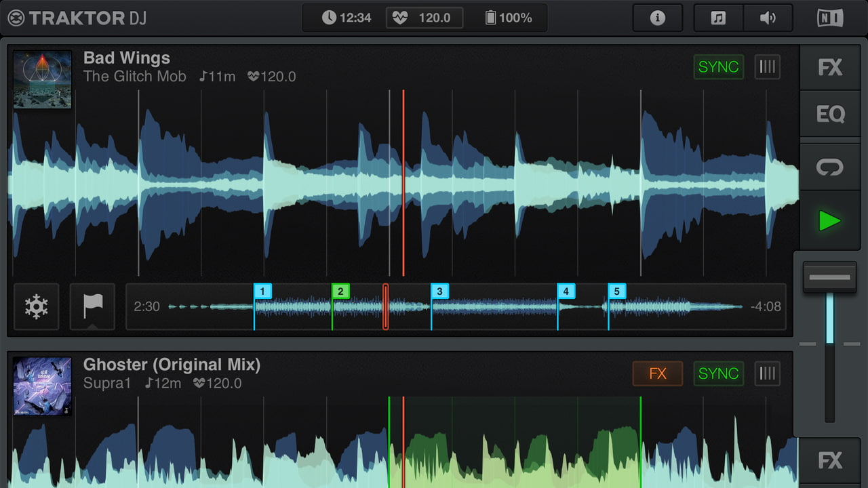Enable SYNC on the Bad Wings deck

[x=718, y=66]
